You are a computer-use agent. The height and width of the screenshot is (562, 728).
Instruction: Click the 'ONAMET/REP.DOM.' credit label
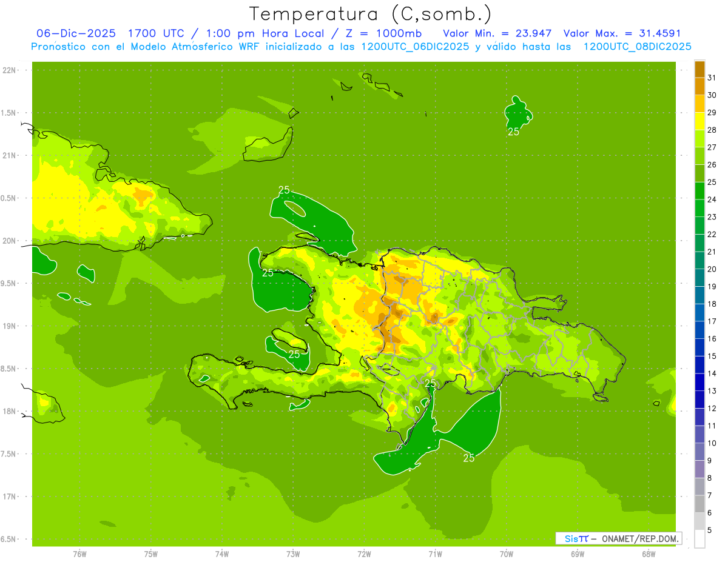[640, 538]
